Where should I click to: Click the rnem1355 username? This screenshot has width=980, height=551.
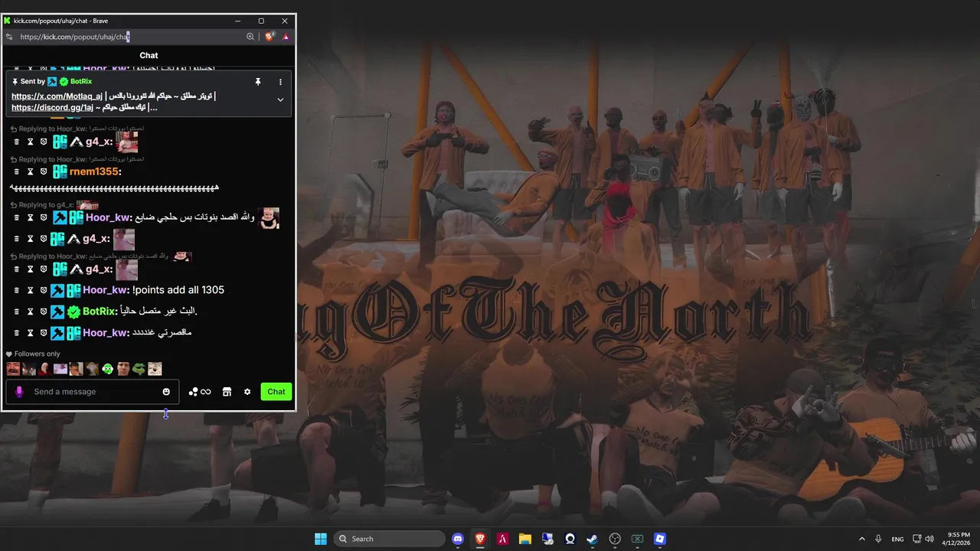point(94,171)
